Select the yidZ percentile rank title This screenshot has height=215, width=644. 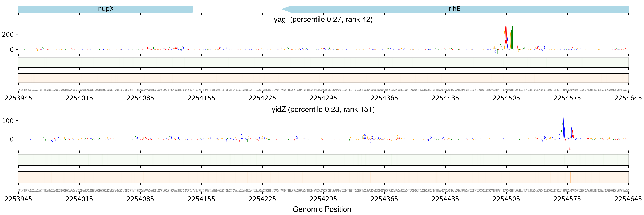[323, 109]
